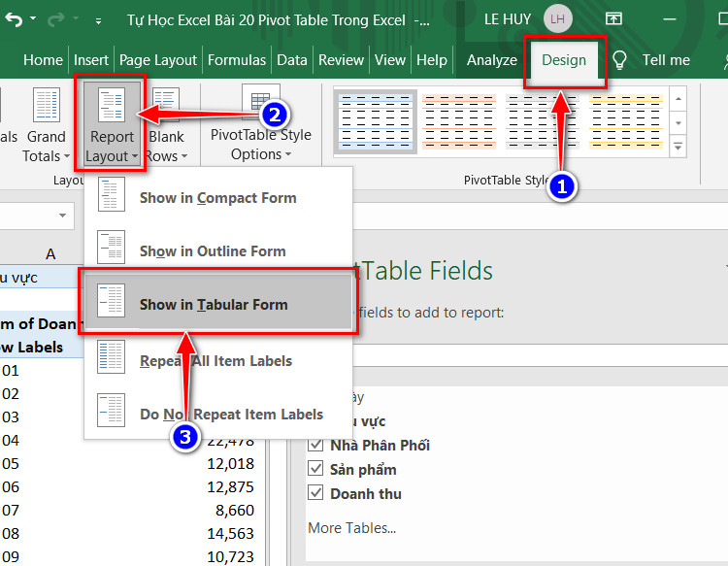
Task: Select the Analyze tab
Action: 492,60
